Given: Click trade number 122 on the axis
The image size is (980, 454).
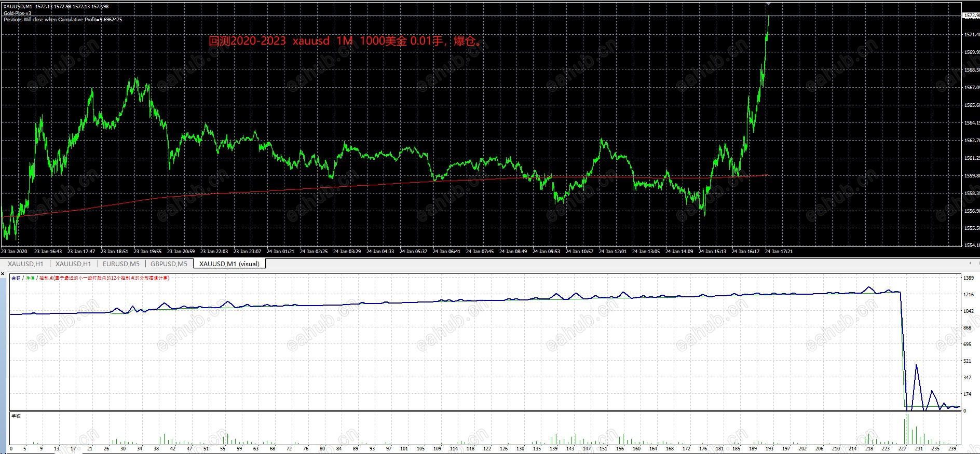Looking at the screenshot, I should [487, 449].
